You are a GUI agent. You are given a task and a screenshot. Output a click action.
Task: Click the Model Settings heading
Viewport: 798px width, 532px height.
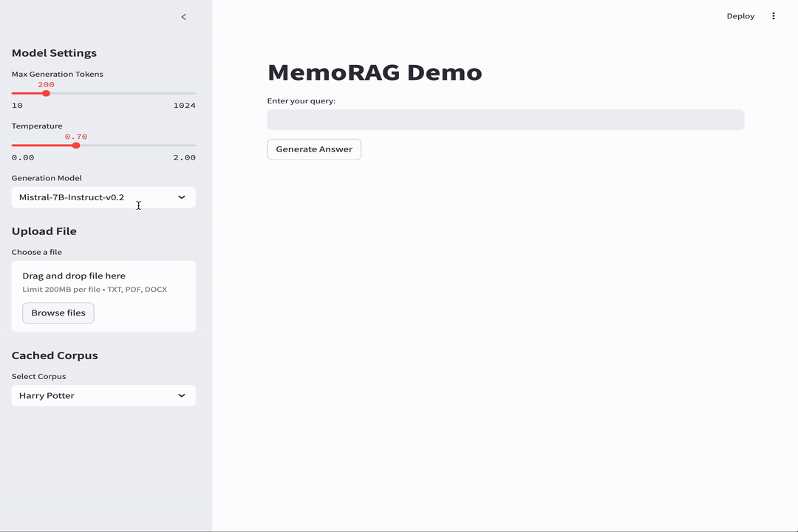[x=54, y=52]
